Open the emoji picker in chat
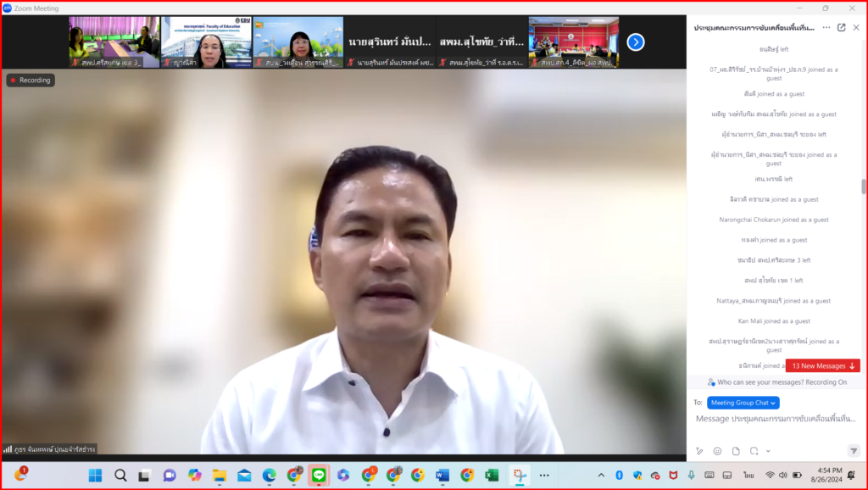The image size is (868, 490). (x=717, y=451)
